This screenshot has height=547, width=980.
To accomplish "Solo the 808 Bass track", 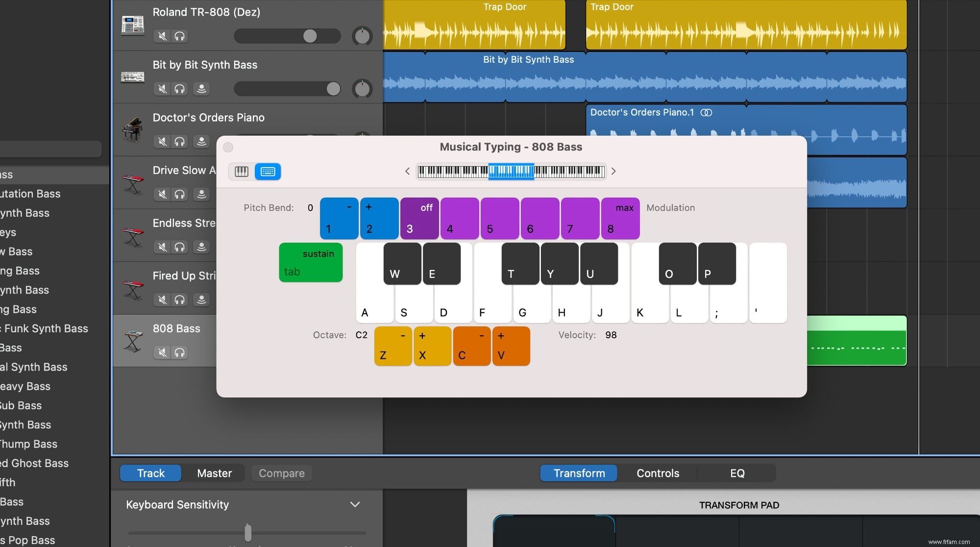I will [180, 352].
